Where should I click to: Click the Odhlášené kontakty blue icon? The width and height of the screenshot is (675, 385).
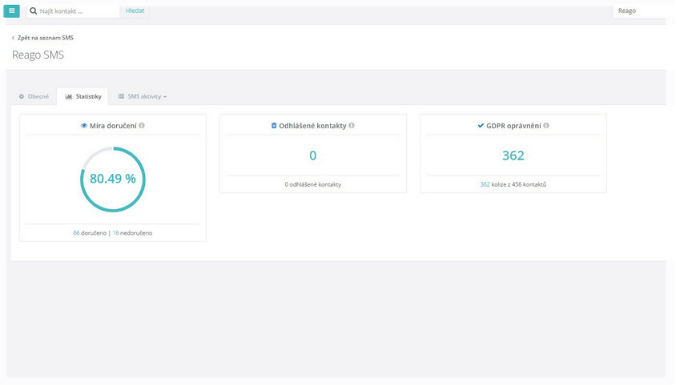click(274, 125)
